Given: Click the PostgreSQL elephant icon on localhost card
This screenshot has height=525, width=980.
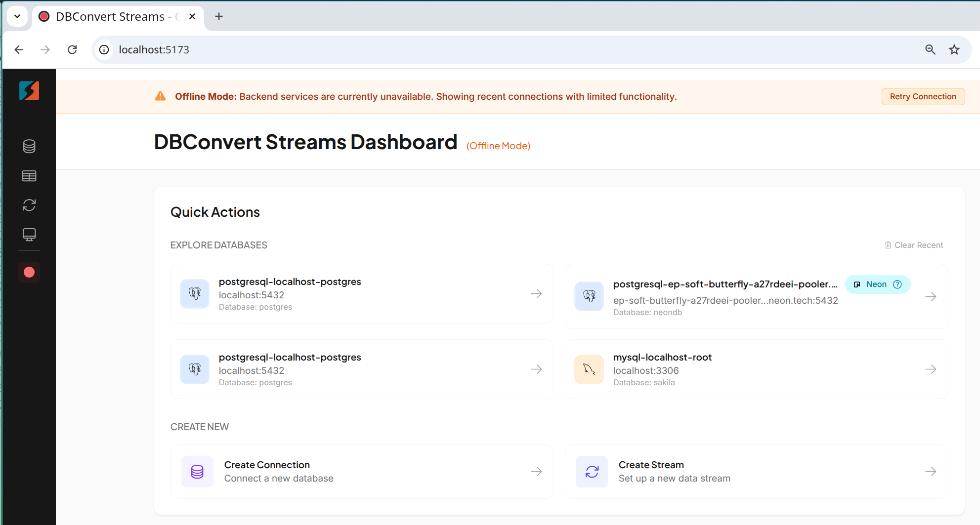Looking at the screenshot, I should click(x=195, y=293).
